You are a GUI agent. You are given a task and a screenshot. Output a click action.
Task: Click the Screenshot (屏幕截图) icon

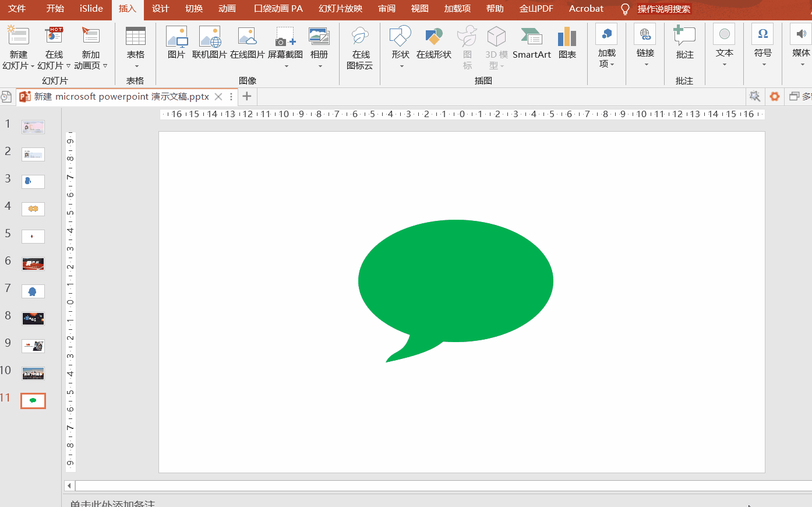(x=285, y=37)
